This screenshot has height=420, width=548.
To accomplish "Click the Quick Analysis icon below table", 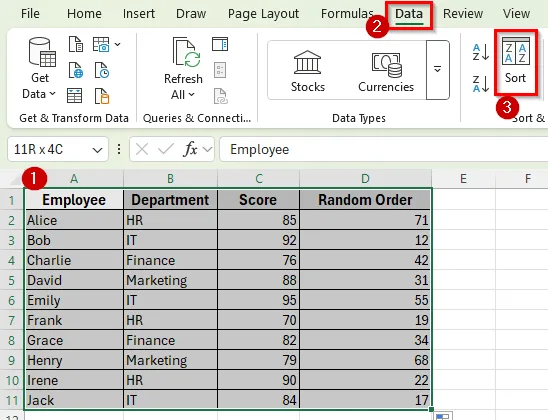I will [x=443, y=417].
